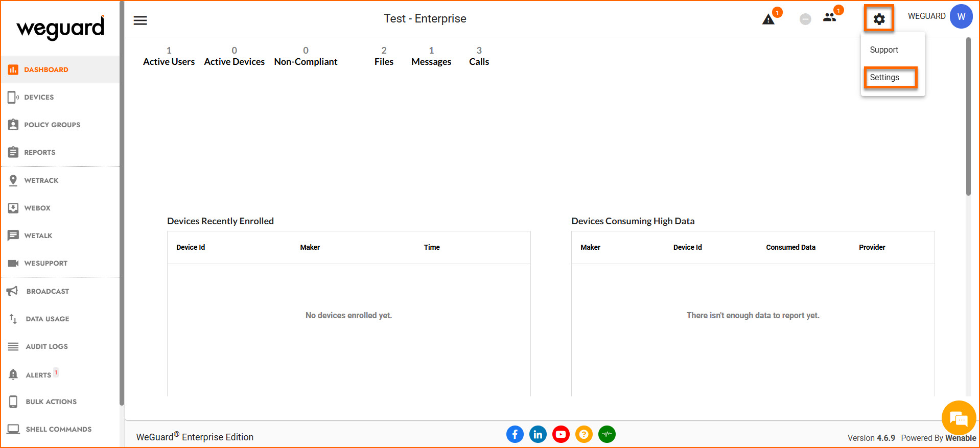
Task: Open the Facebook link icon
Action: pos(515,435)
